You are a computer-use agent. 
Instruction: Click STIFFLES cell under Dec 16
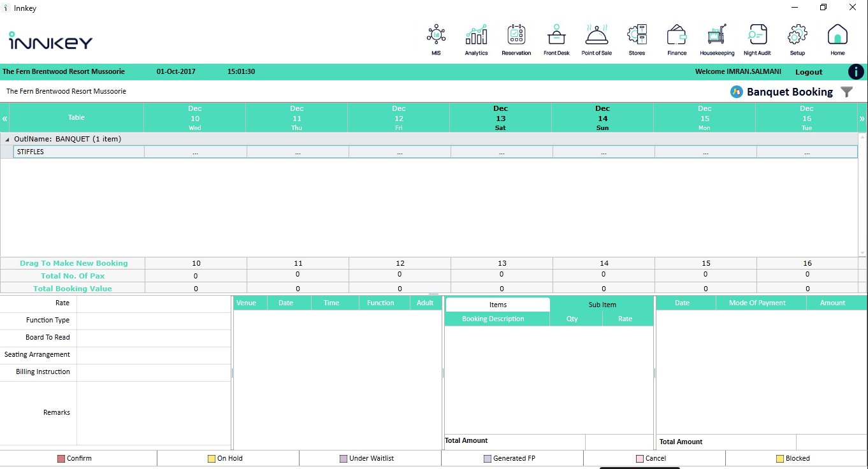[807, 152]
